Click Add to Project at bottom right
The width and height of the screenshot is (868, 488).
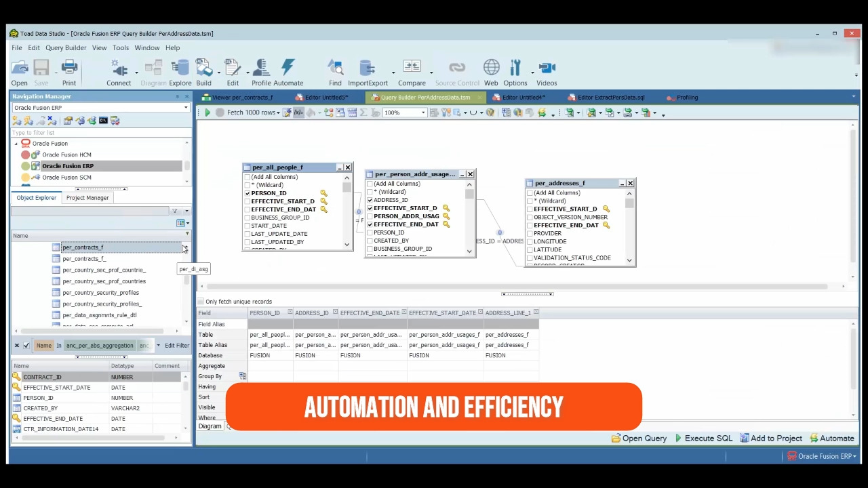coord(776,438)
